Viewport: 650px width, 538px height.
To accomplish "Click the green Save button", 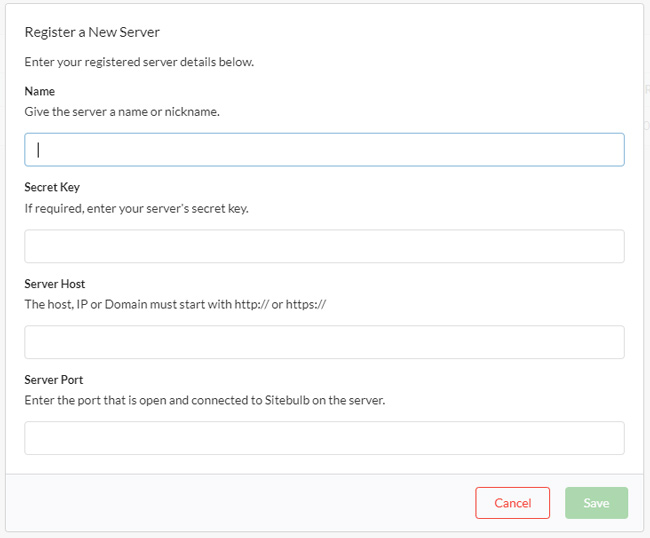I will 596,503.
